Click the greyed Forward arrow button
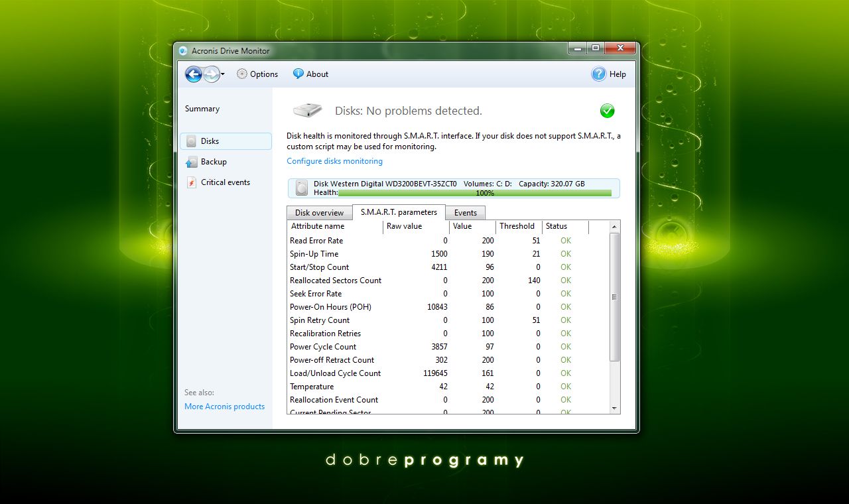 coord(212,74)
